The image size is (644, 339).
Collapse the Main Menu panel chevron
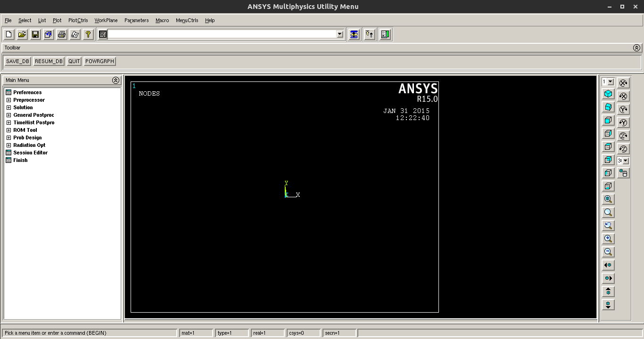pos(116,80)
